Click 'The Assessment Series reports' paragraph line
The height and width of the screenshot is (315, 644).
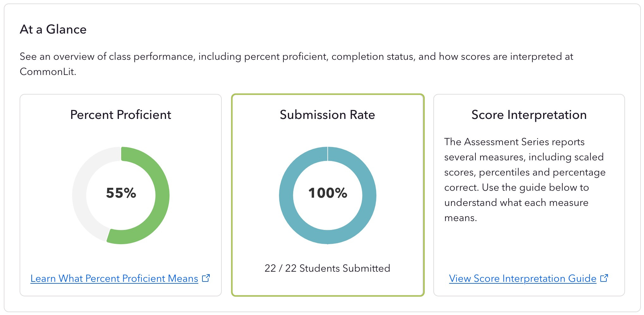click(514, 142)
